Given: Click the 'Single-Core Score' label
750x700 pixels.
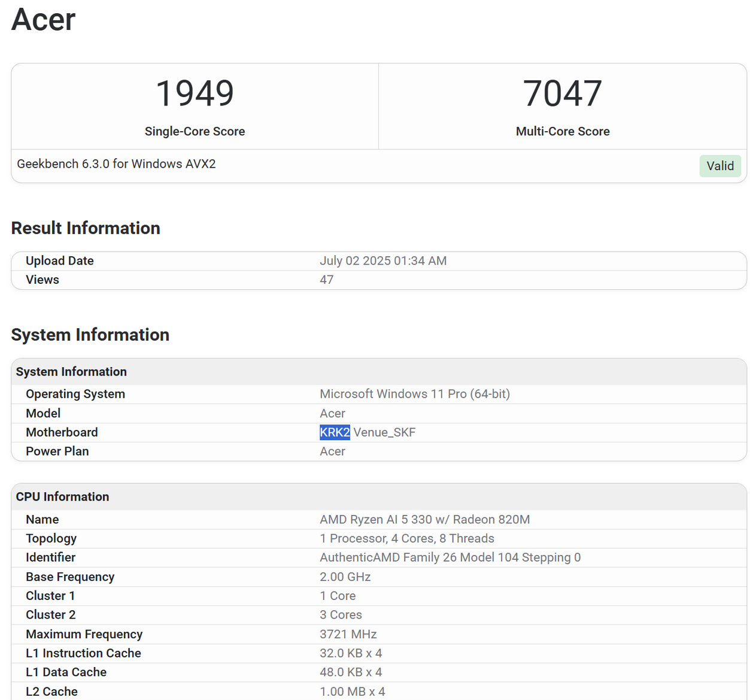Looking at the screenshot, I should pyautogui.click(x=195, y=131).
